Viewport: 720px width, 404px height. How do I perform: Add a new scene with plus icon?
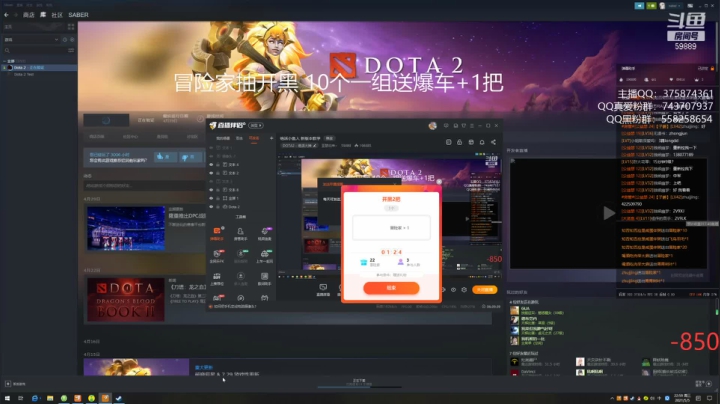point(271,138)
